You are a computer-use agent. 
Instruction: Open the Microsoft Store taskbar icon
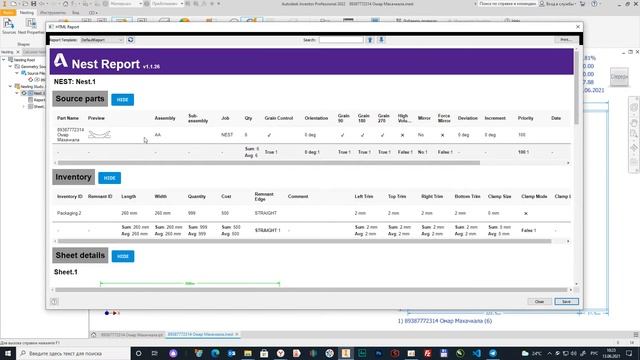[x=264, y=353]
